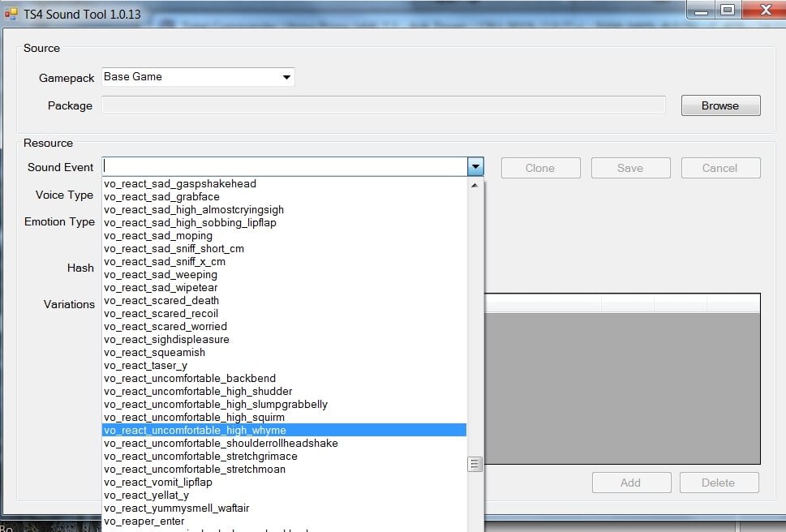This screenshot has height=532, width=786.
Task: Select vo_react_vomit_lipflap
Action: pos(284,483)
